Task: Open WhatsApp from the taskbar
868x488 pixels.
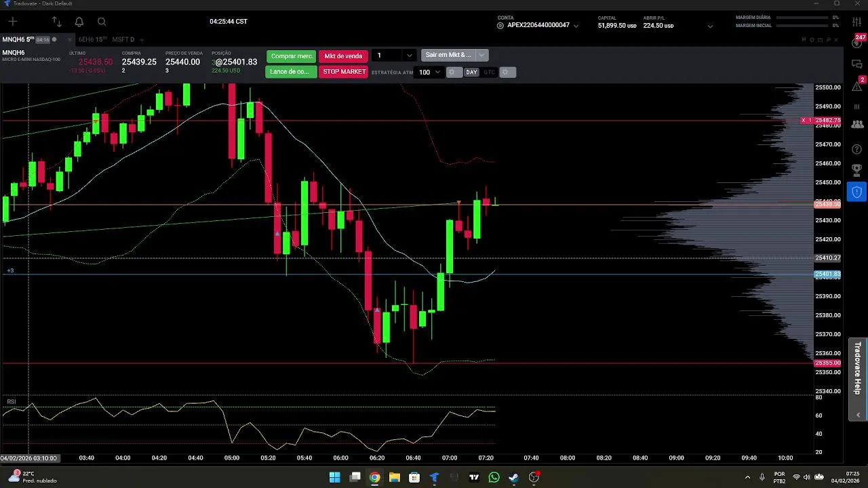Action: click(x=494, y=477)
